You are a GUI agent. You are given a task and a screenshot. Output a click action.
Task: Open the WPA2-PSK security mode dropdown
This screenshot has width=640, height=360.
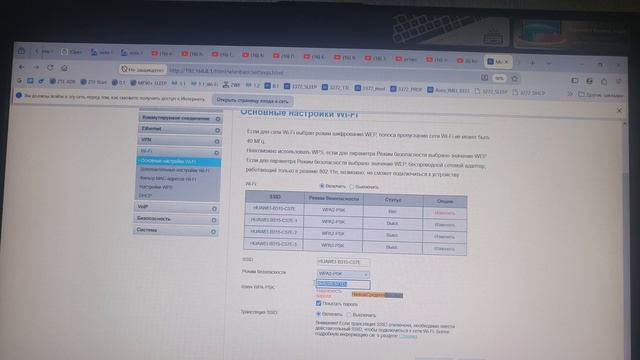click(x=343, y=274)
